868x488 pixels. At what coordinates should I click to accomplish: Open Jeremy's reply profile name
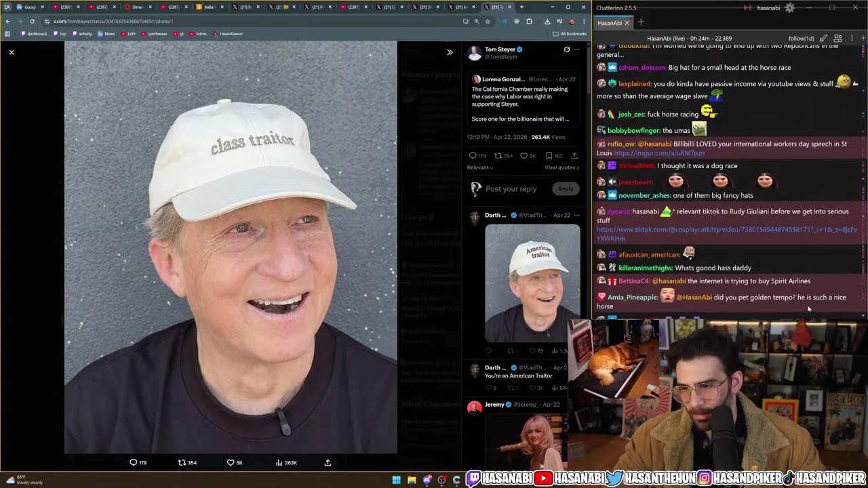494,405
